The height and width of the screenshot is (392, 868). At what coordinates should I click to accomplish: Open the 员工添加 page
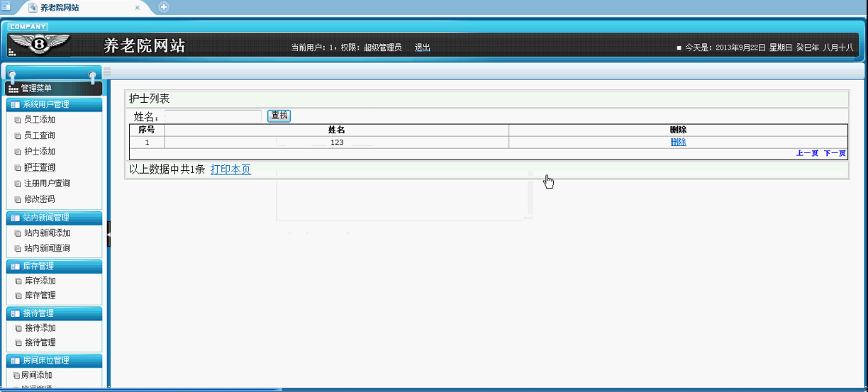pos(40,120)
